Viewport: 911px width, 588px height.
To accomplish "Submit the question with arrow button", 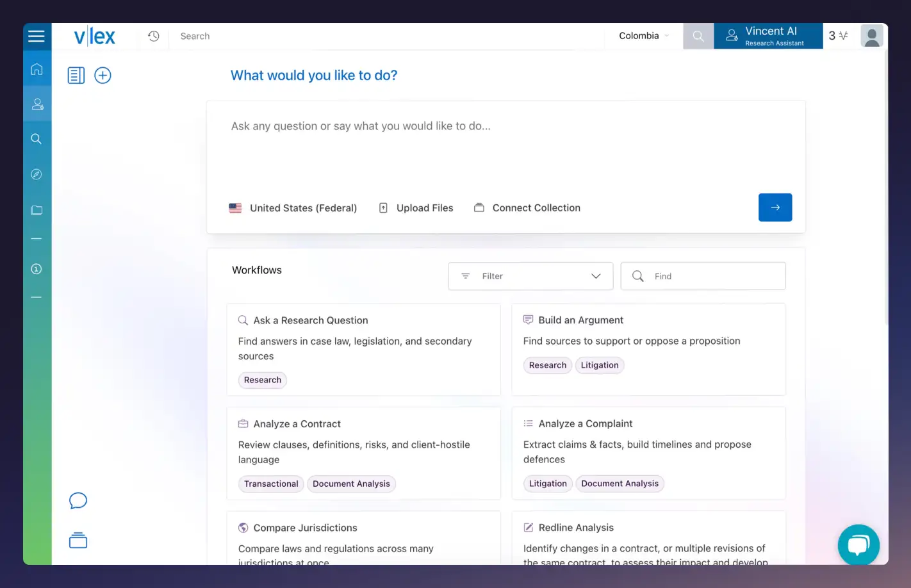I will coord(775,208).
